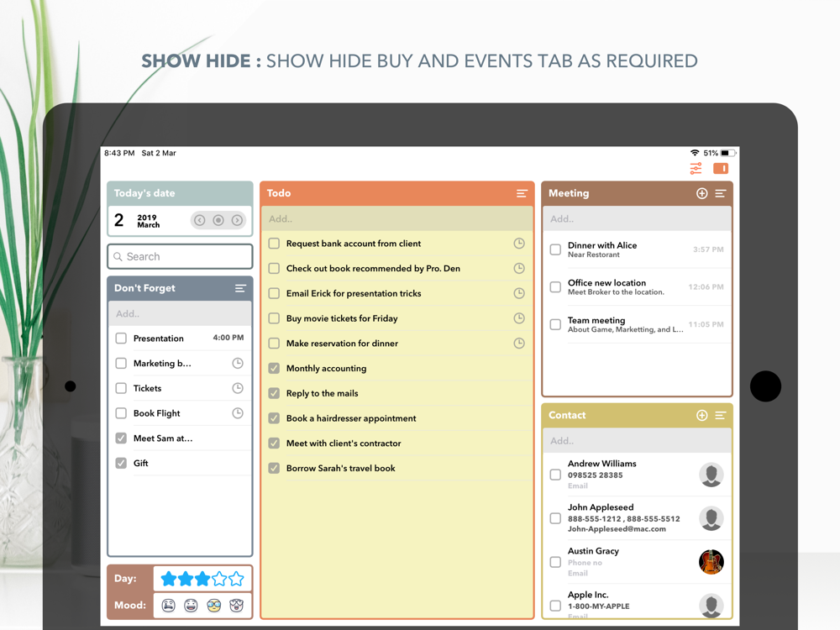Tap the 3:57 PM meeting time
The height and width of the screenshot is (630, 840).
coord(708,249)
